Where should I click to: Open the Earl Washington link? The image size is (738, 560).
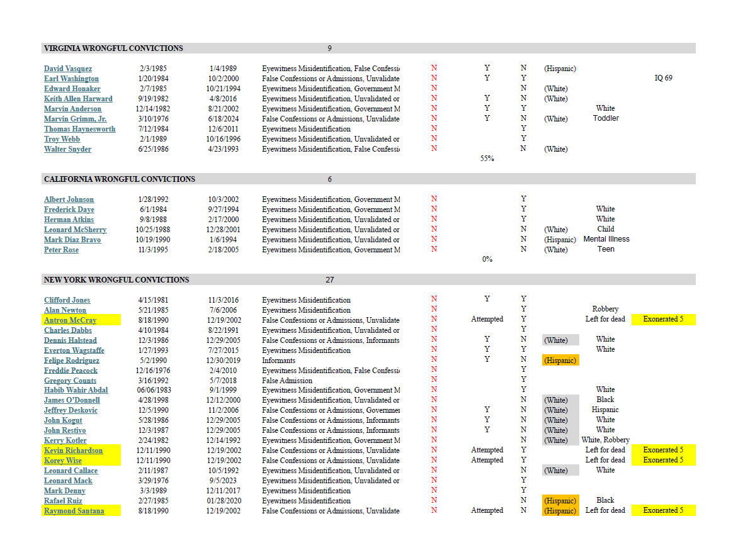click(72, 79)
